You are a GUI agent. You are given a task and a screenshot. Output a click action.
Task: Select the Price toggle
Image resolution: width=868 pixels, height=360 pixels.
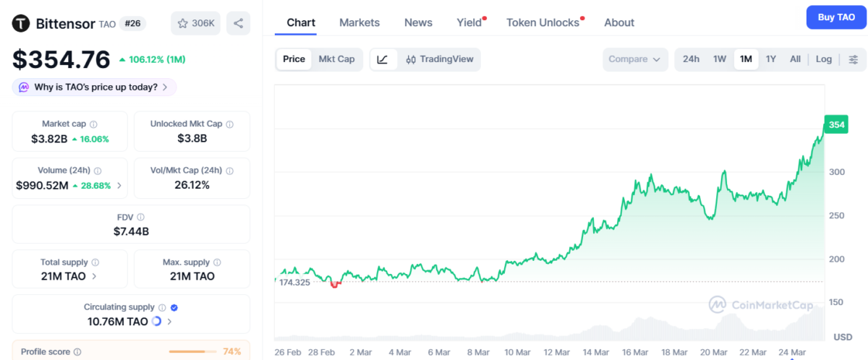[x=294, y=59]
